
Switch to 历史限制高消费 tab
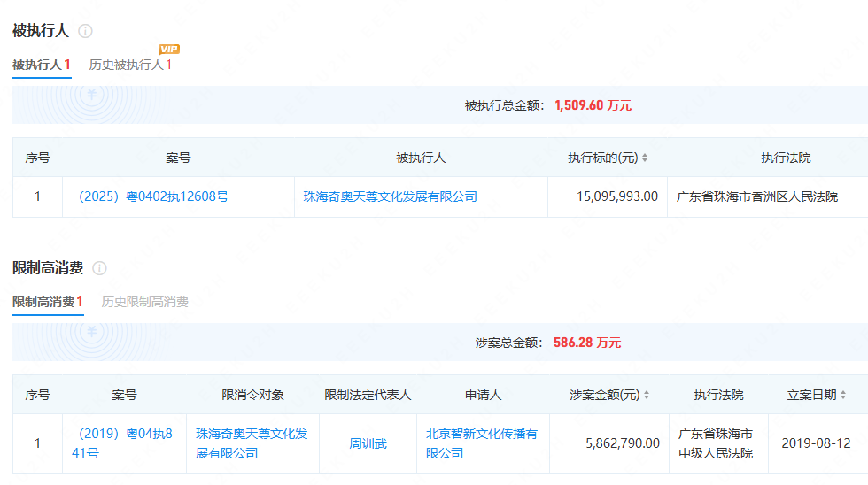[144, 302]
